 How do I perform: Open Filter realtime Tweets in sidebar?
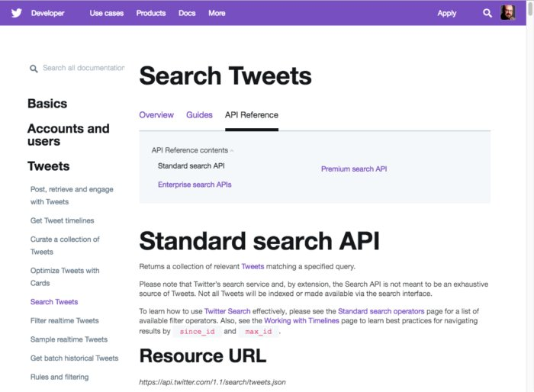[64, 321]
